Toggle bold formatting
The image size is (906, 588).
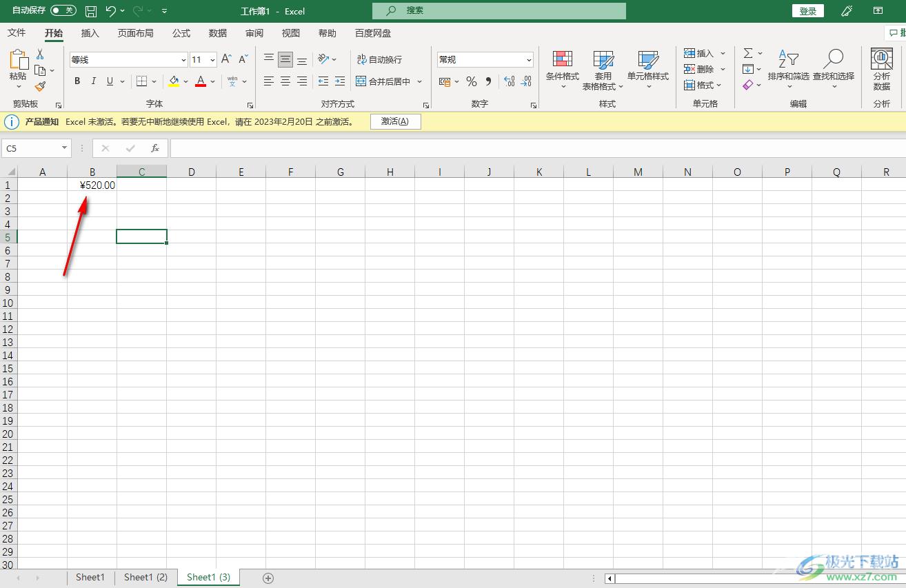77,81
